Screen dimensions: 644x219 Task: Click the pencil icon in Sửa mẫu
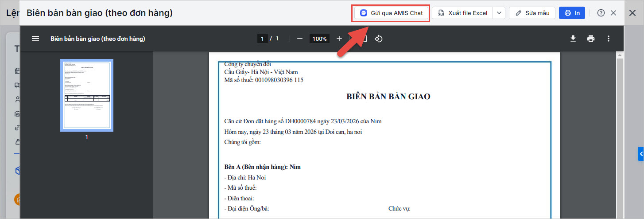[x=519, y=13]
